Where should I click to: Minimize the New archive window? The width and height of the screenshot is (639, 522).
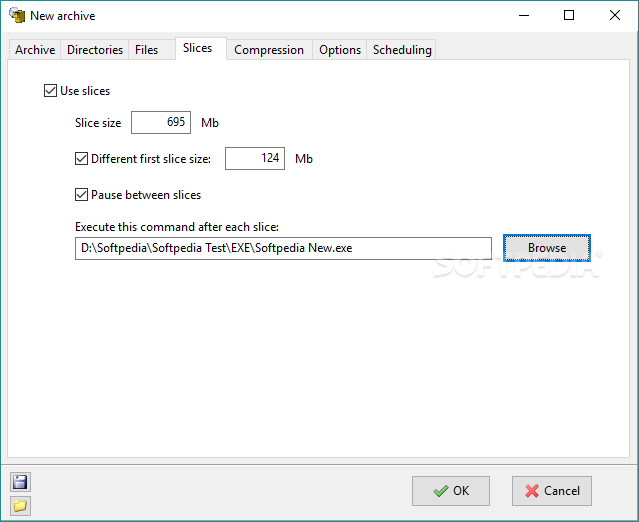click(524, 15)
